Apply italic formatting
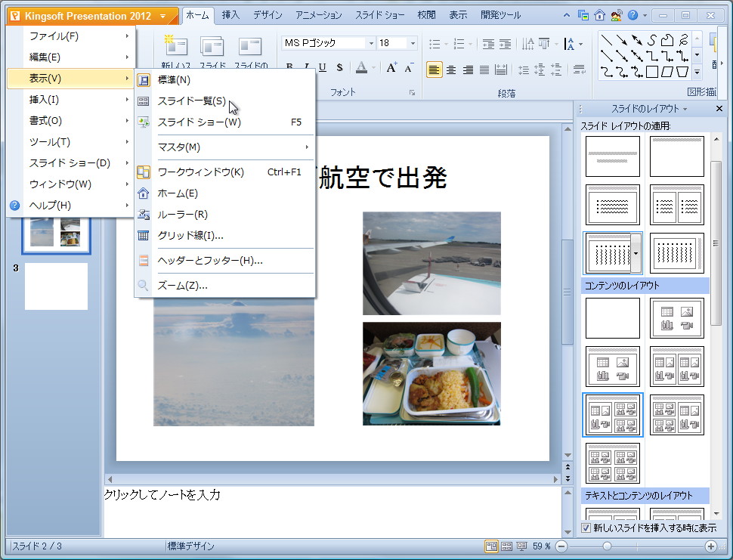The image size is (733, 560). pyautogui.click(x=307, y=67)
